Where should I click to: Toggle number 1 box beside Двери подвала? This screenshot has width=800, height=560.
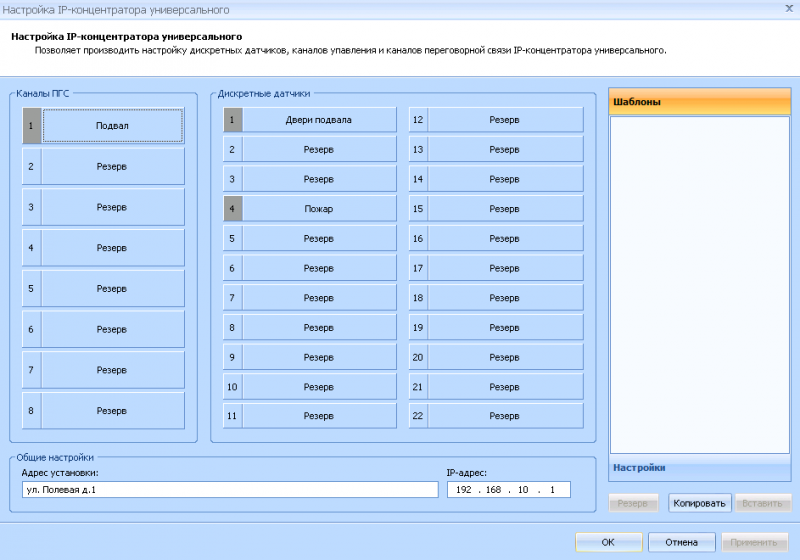tap(232, 120)
